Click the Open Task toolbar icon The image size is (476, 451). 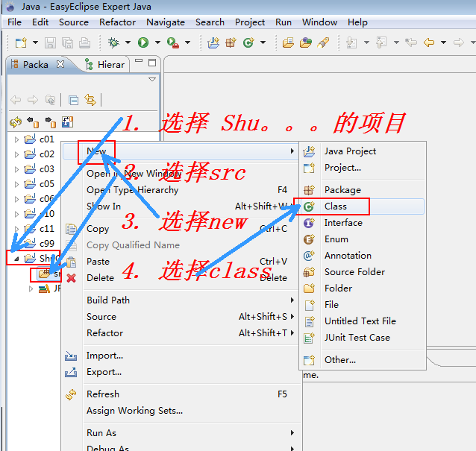(306, 42)
